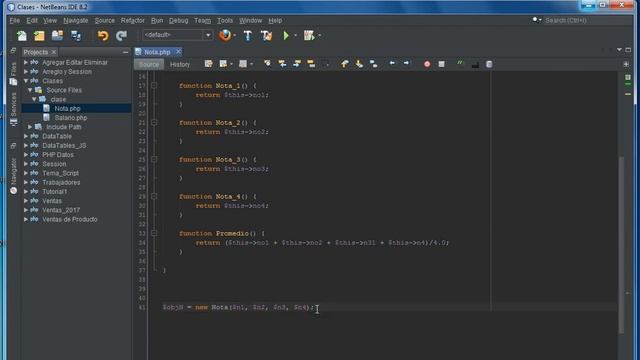This screenshot has height=360, width=640.
Task: Click Next Bookmark icon
Action: [x=359, y=64]
